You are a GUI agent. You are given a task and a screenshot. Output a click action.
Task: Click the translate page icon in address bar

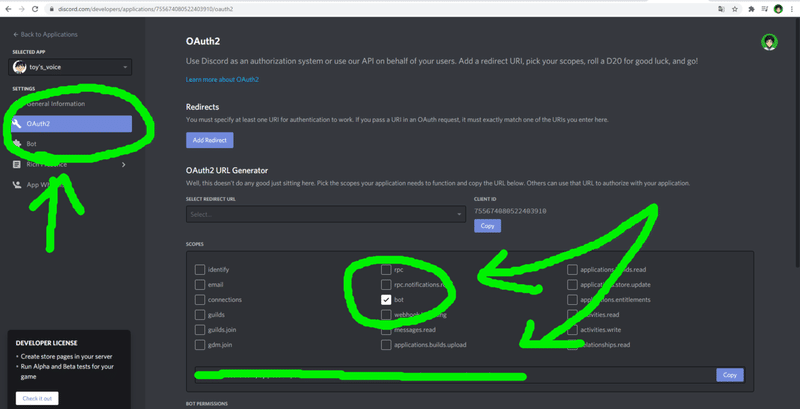tap(721, 9)
